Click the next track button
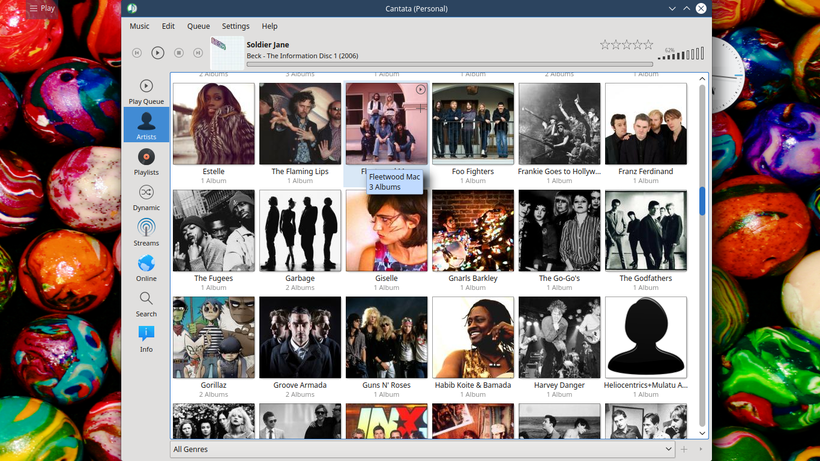The image size is (820, 461). [198, 53]
